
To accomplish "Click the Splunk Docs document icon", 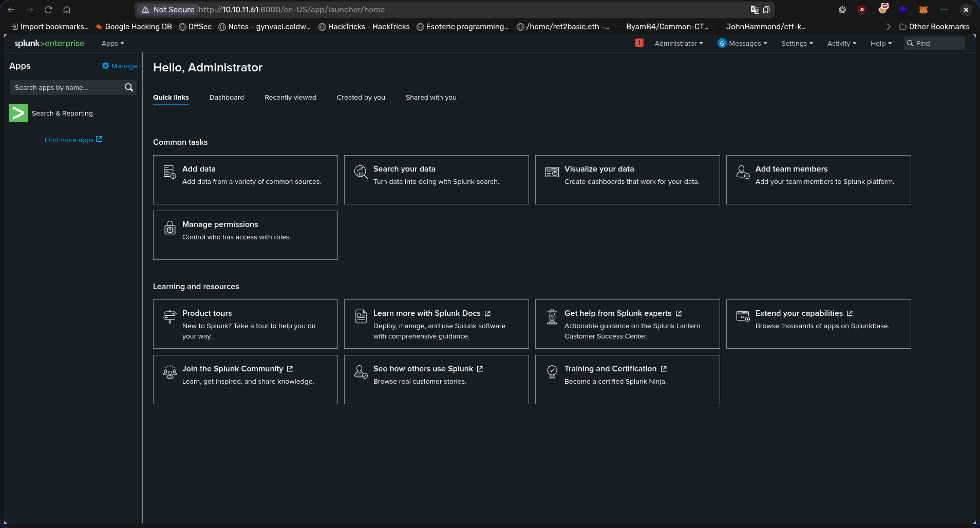I will click(x=361, y=316).
